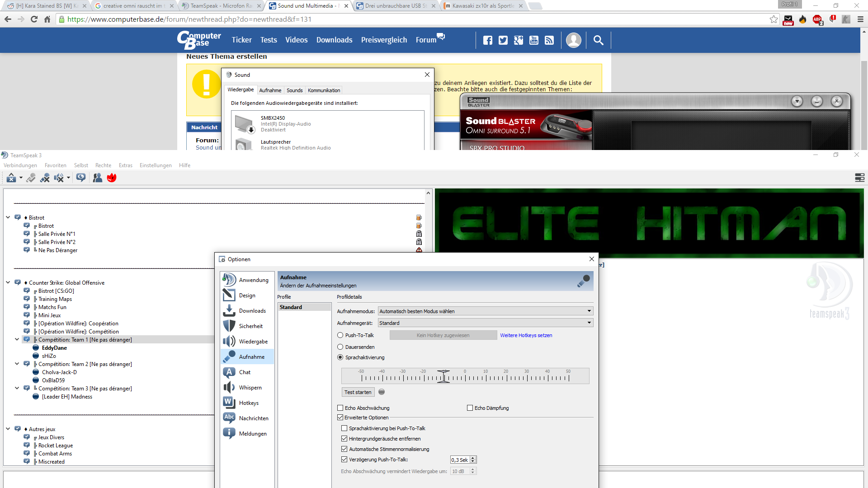Open Wiedergabe settings in Optionen sidebar
The image size is (868, 488).
pyautogui.click(x=247, y=342)
